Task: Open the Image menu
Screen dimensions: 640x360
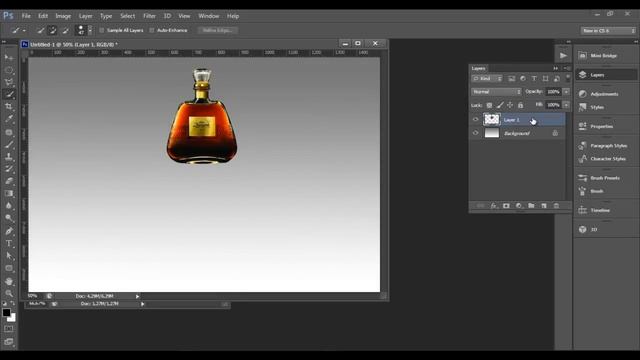Action: (63, 16)
